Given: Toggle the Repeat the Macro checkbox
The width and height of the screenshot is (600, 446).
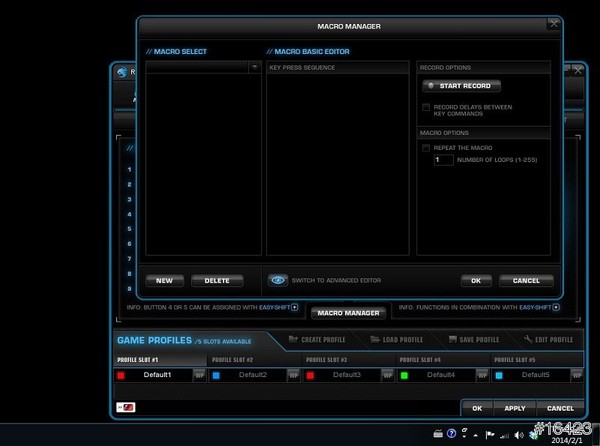Looking at the screenshot, I should point(426,147).
